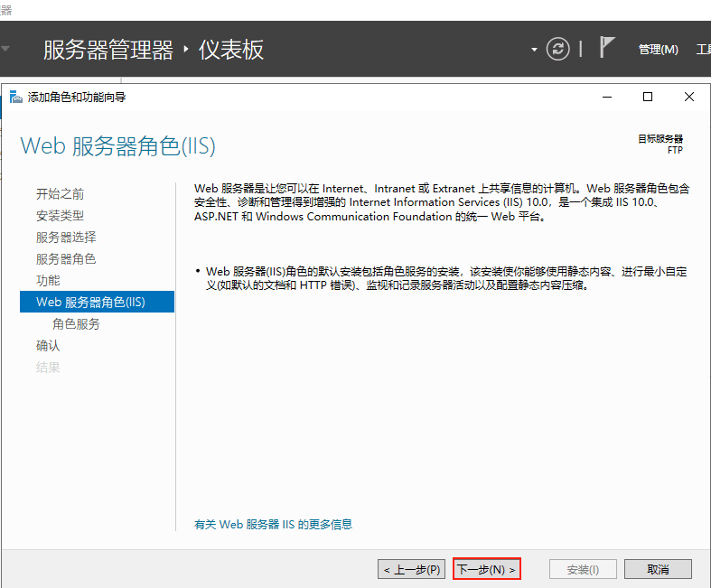The width and height of the screenshot is (711, 588).
Task: Close the 添加角色和功能向导 dialog
Action: tap(688, 97)
